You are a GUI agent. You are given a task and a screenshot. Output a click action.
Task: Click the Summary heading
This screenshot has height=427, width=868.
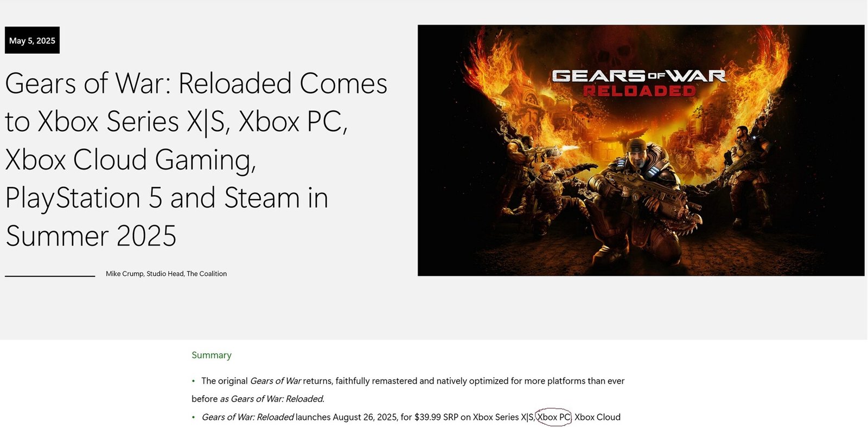[212, 355]
